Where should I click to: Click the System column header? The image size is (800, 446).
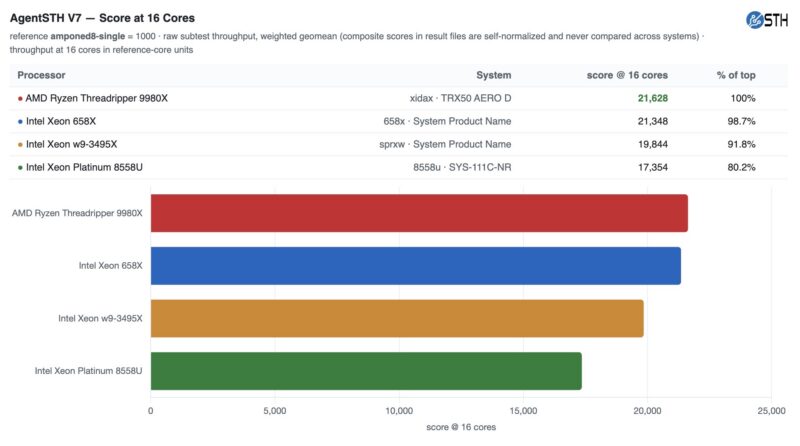click(493, 75)
